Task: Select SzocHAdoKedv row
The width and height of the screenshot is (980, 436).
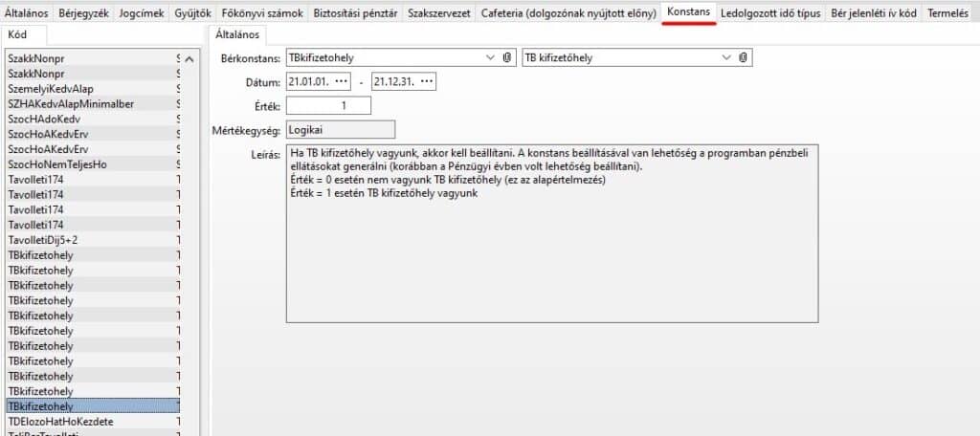Action: (x=92, y=119)
